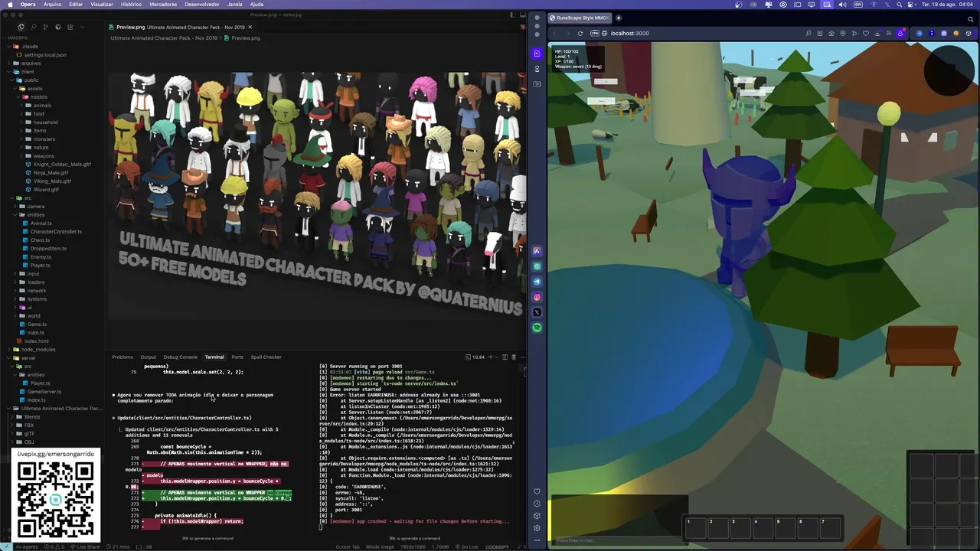Image resolution: width=980 pixels, height=551 pixels.
Task: Take a snapshot with the camera icon
Action: 831,33
